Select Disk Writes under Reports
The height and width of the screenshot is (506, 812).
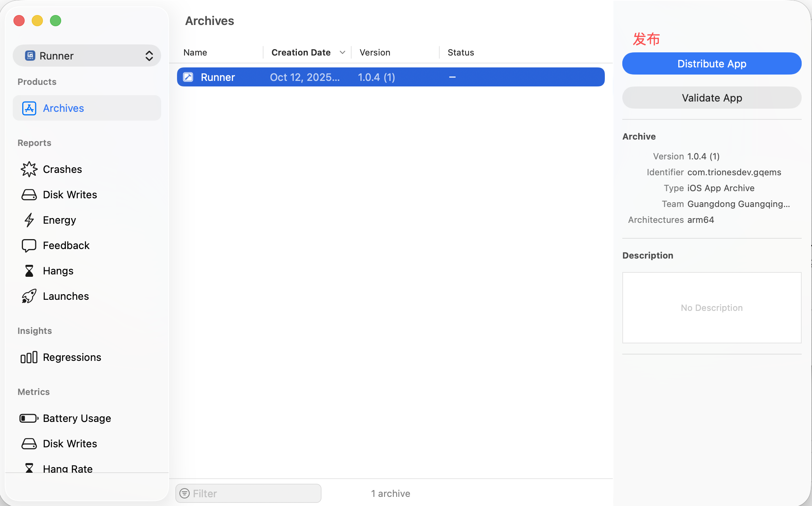point(70,195)
